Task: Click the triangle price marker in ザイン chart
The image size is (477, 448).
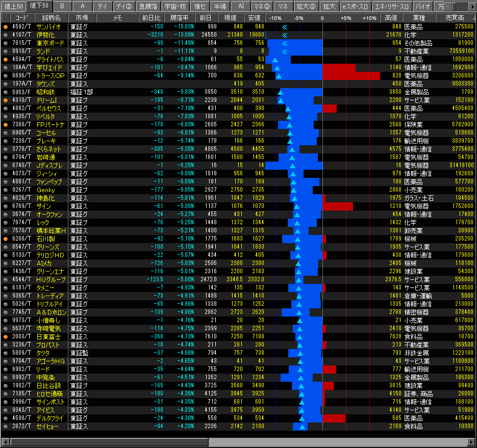Action: pyautogui.click(x=296, y=207)
